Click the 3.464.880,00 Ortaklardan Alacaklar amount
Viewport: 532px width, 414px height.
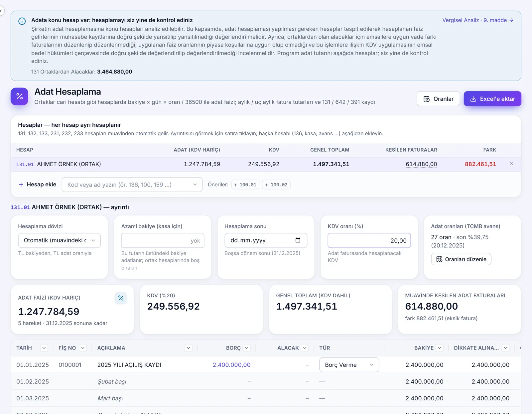(114, 72)
